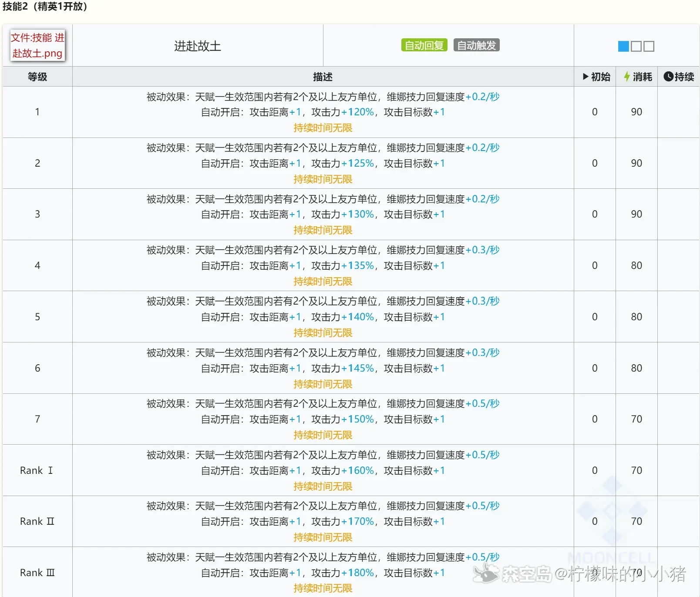Click the +150% attack value in level 7
The image size is (700, 597).
pyautogui.click(x=357, y=419)
